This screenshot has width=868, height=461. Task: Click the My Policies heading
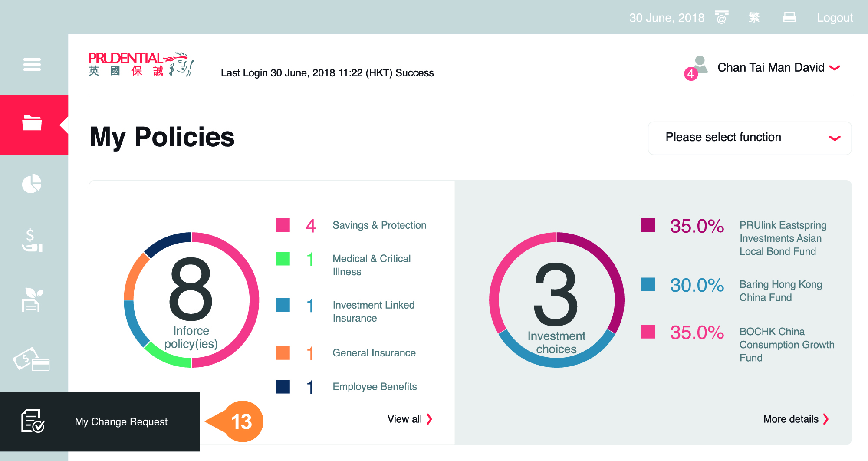(x=162, y=137)
